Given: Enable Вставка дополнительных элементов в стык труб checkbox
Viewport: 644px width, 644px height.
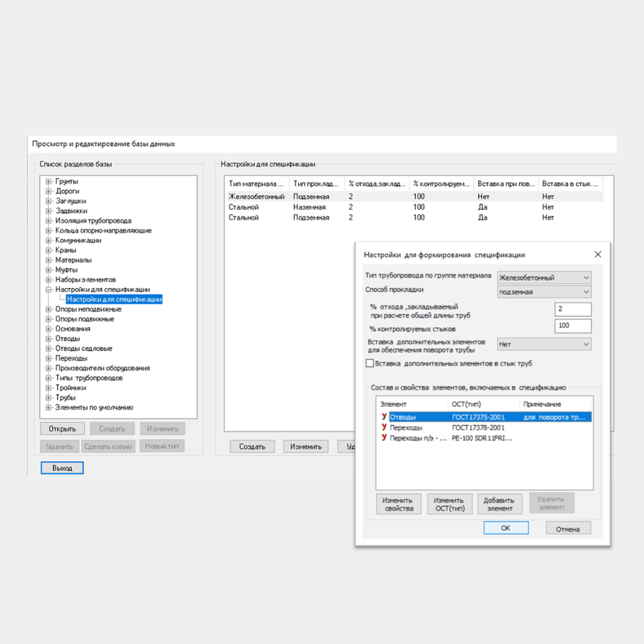Looking at the screenshot, I should 370,363.
